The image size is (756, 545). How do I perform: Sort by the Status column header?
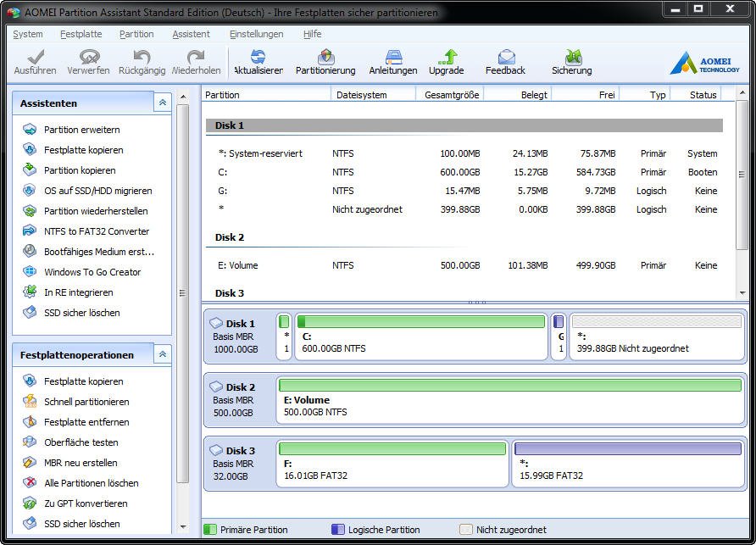pos(696,95)
